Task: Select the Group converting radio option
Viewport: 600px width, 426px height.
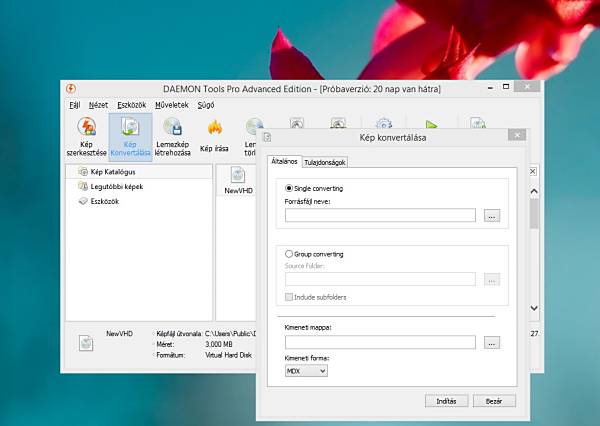Action: (289, 254)
